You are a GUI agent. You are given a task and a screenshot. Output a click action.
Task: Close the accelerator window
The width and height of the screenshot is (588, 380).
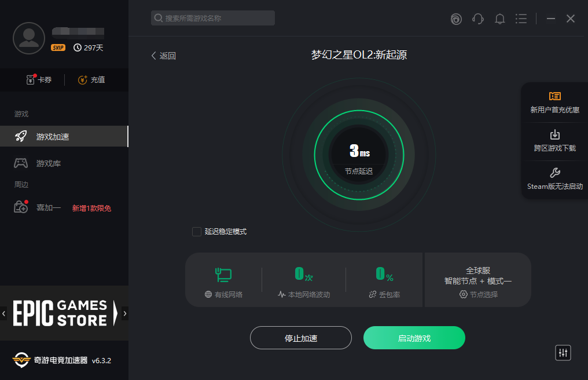[x=571, y=19]
